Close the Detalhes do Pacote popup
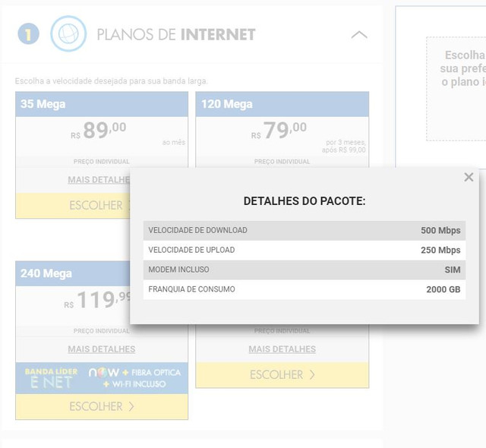 (469, 177)
